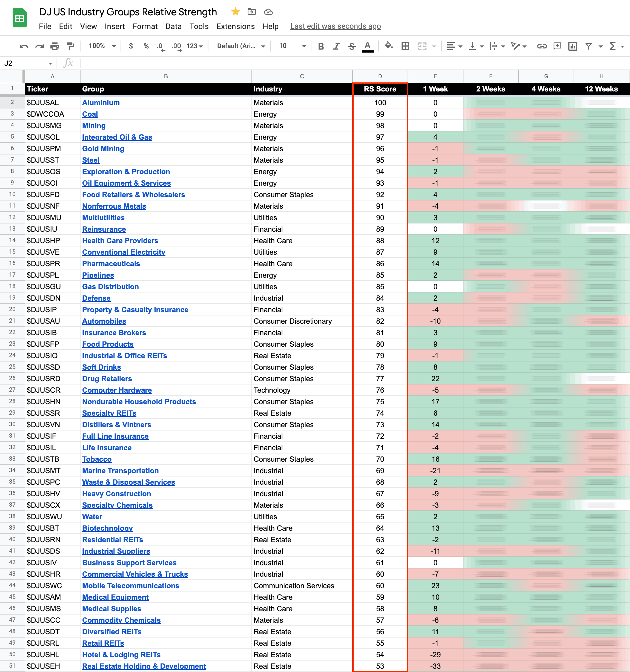Open the Google Sheets home icon
This screenshot has height=672, width=630.
20,18
